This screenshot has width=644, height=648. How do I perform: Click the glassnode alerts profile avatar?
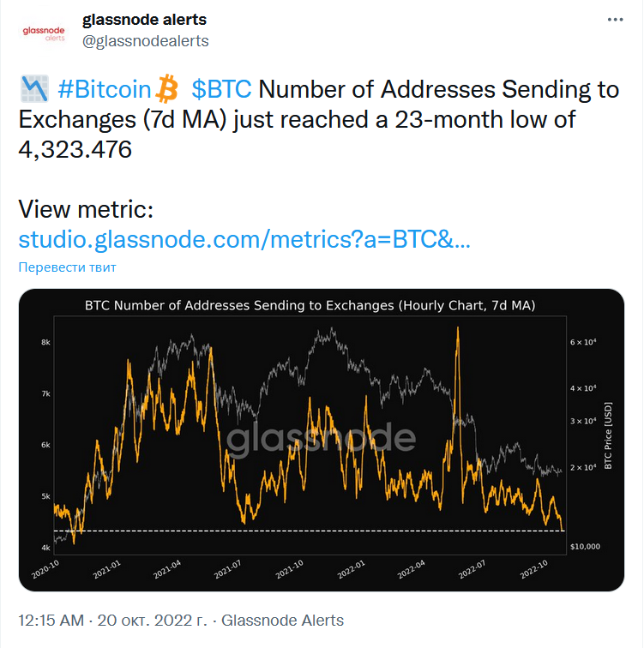43,31
